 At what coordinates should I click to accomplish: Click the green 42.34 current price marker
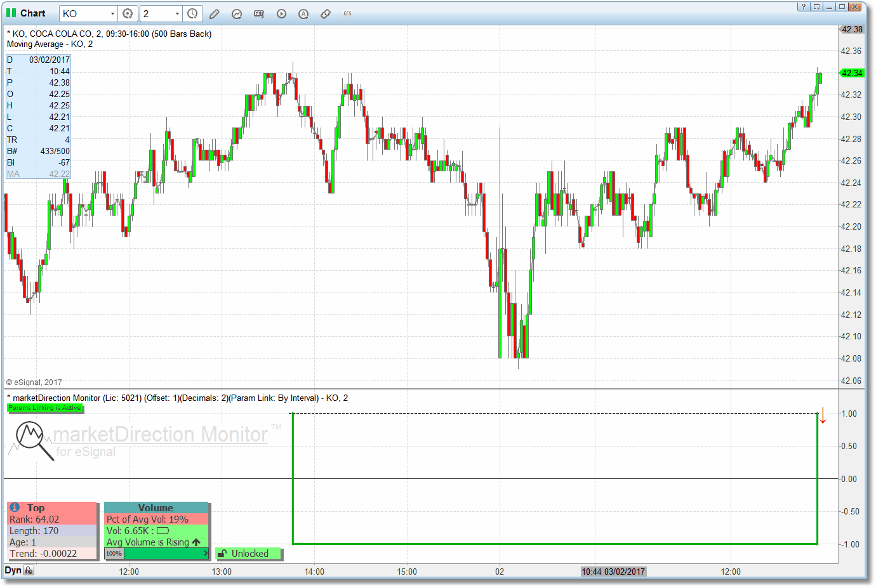point(852,73)
